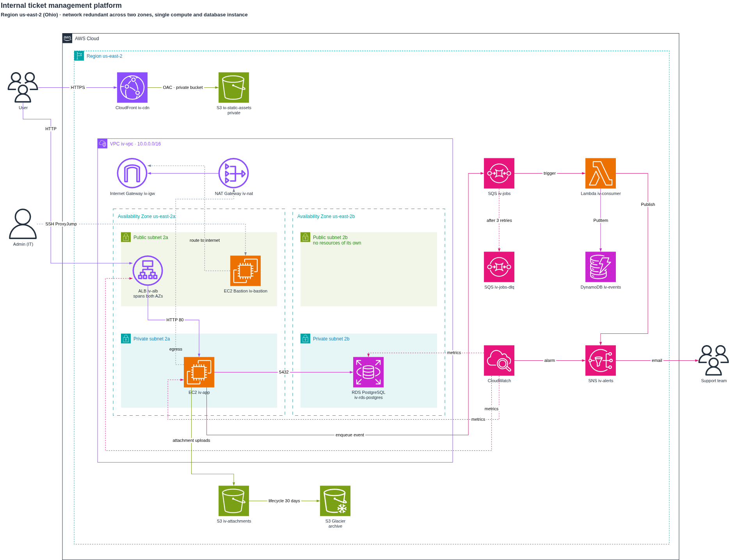This screenshot has width=729, height=560.
Task: Click the "VPC iv-vpc · 10.0.0.0/16" label
Action: (x=135, y=144)
